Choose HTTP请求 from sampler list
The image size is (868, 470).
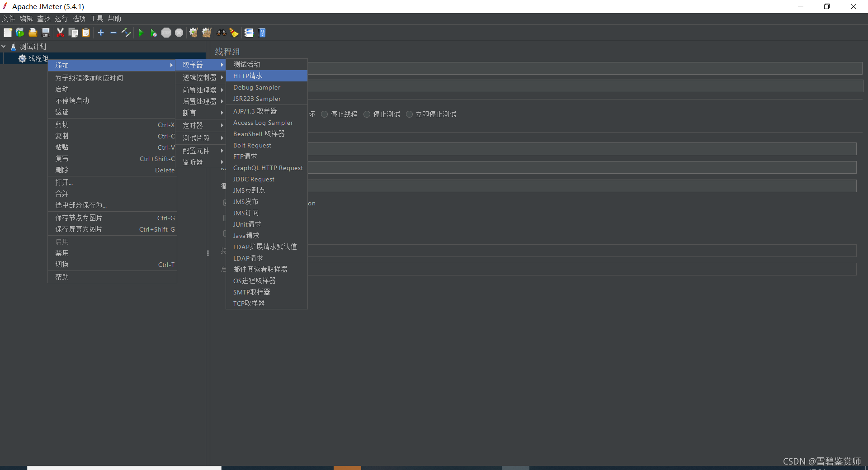[x=267, y=76]
